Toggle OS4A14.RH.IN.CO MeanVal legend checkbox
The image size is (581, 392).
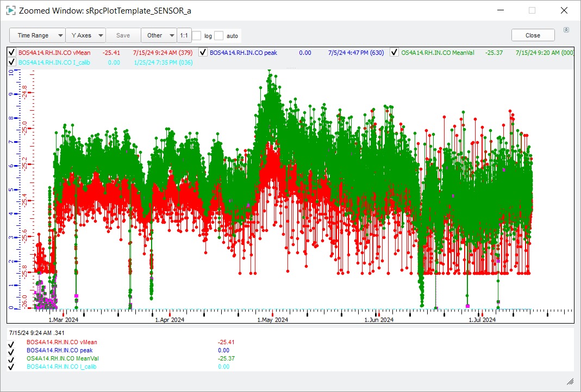(394, 53)
